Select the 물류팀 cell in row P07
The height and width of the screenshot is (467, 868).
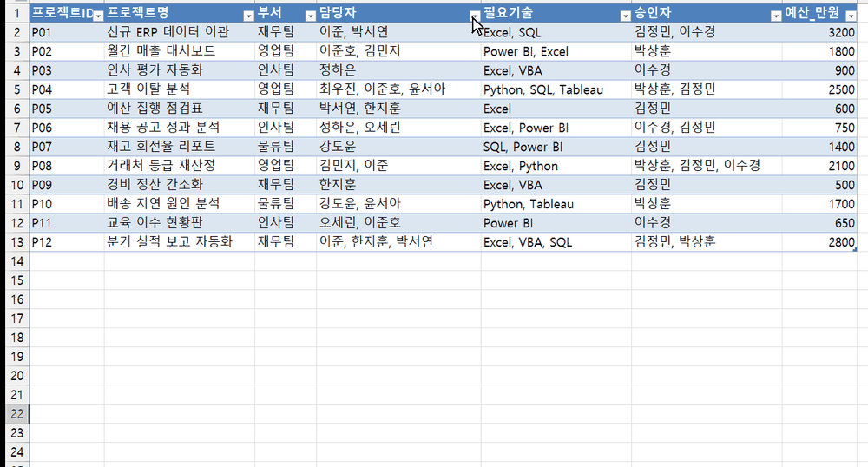(x=286, y=147)
